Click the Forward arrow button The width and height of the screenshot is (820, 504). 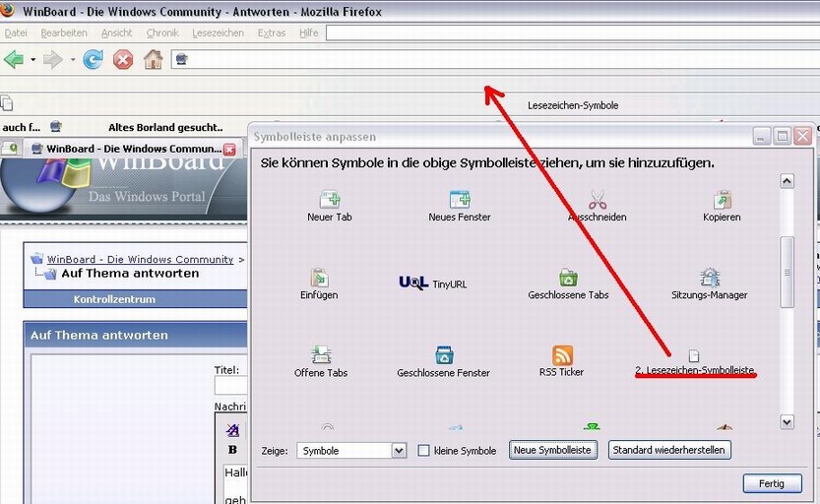(x=53, y=60)
